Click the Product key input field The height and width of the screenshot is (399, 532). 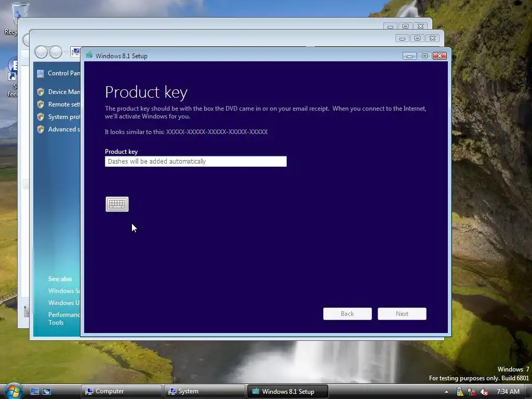(196, 162)
